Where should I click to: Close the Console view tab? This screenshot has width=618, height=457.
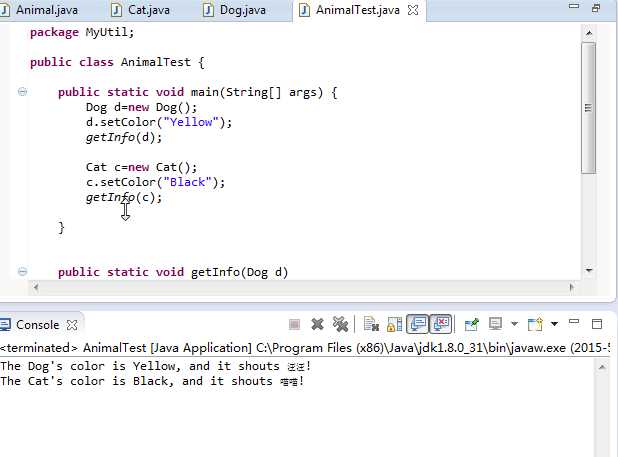[x=72, y=325]
